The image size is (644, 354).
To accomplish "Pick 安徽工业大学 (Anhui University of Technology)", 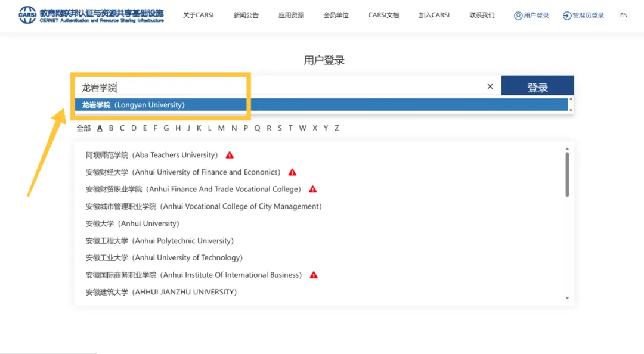I will pos(165,258).
